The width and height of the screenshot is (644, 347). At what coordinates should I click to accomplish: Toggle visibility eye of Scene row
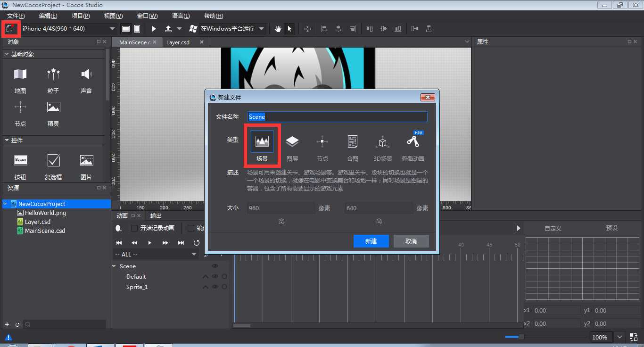[x=215, y=266]
